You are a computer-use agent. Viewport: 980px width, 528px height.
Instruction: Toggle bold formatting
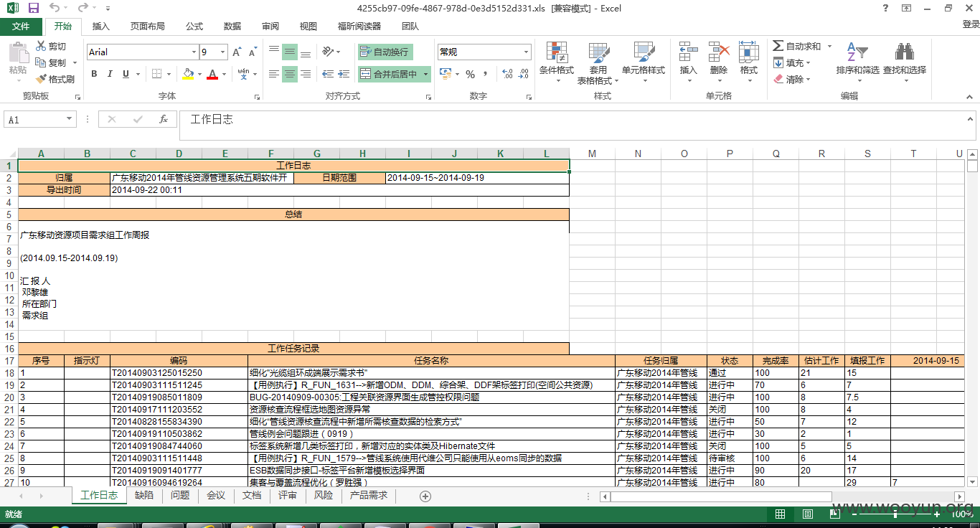pos(94,74)
